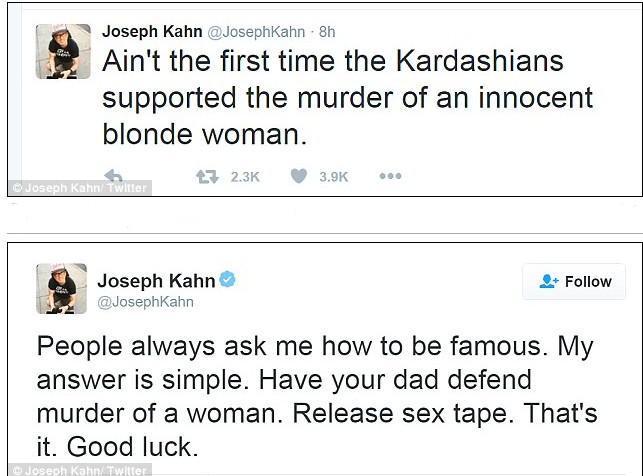Retweet the tweet about the Kardashians
The image size is (643, 476).
(x=208, y=177)
